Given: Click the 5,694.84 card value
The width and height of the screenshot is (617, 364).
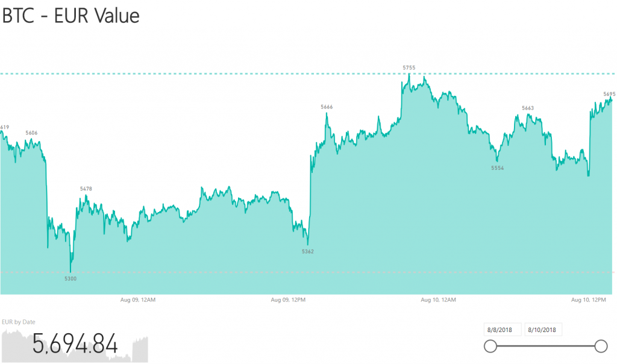Looking at the screenshot, I should point(75,344).
